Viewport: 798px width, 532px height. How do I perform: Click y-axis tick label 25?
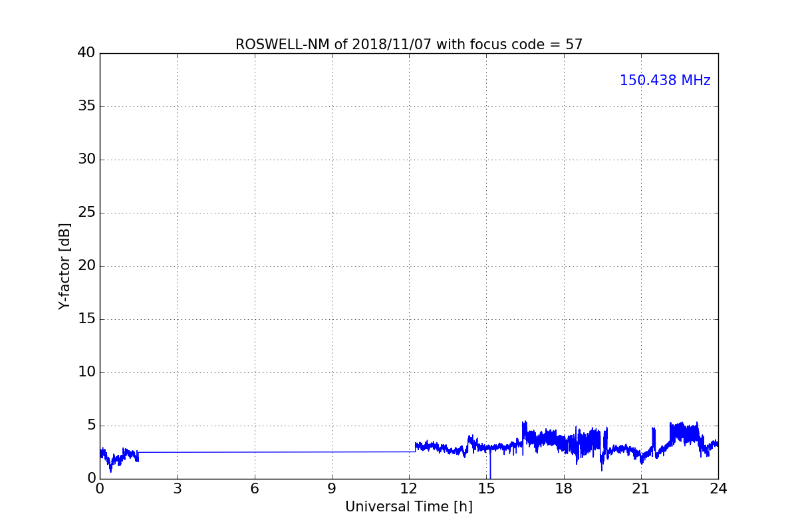86,213
